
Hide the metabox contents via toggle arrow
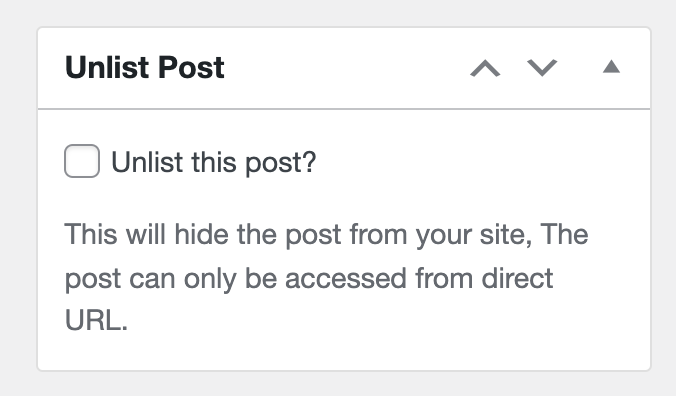tap(611, 67)
